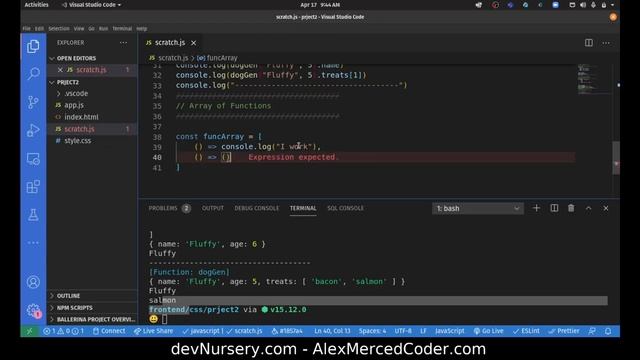Open the Search view in activity bar
The width and height of the screenshot is (640, 360).
[33, 74]
